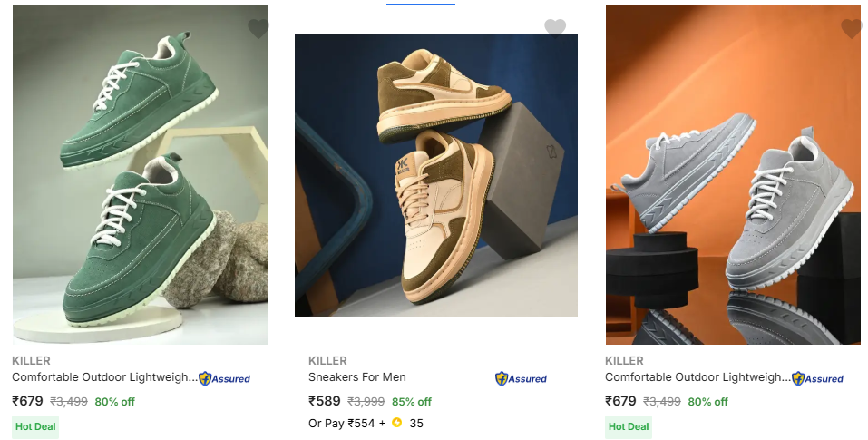Open the Sneakers For Men title link
The image size is (868, 440).
357,377
